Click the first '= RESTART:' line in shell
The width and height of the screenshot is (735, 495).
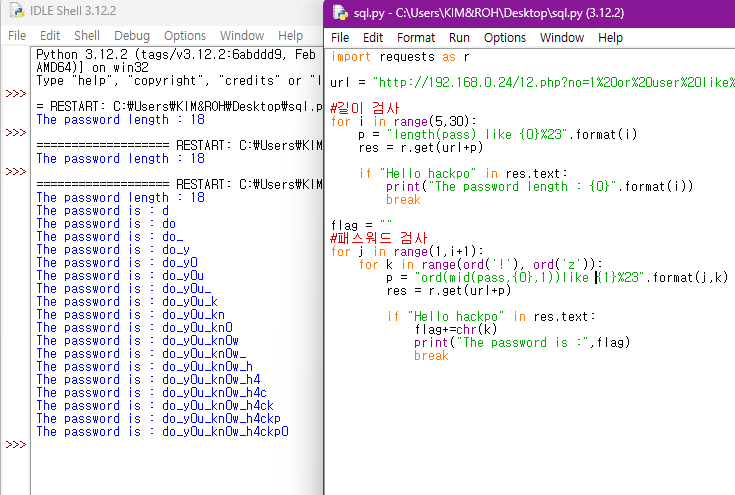[180, 107]
